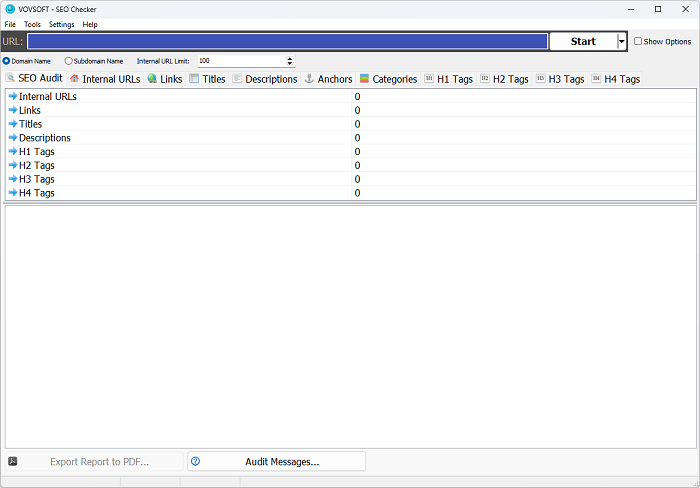
Task: Click the URL input field
Action: point(288,42)
